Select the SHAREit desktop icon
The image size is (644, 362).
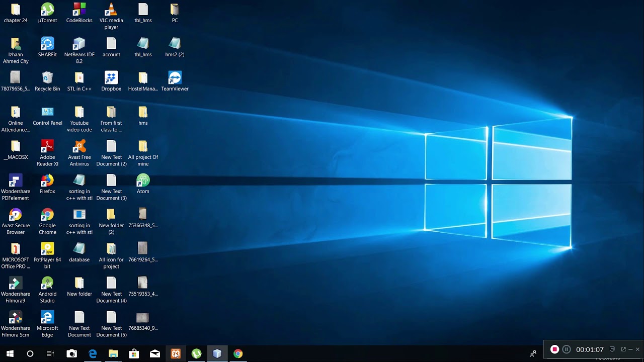47,47
